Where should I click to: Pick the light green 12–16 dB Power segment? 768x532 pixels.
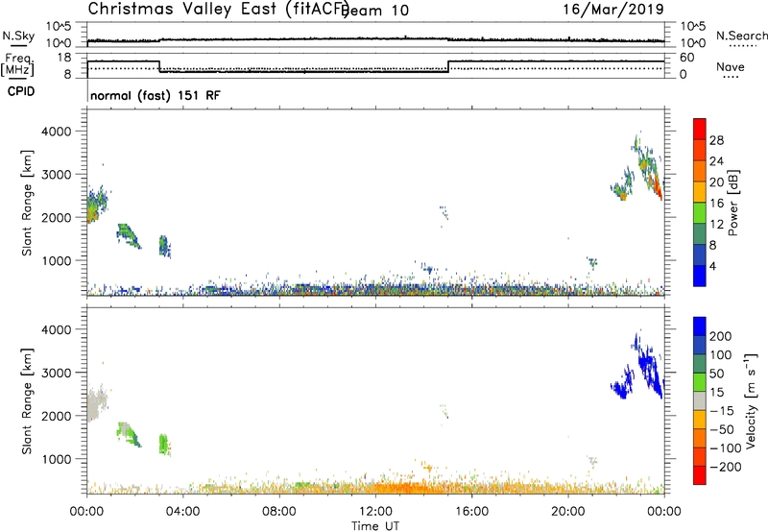[700, 213]
